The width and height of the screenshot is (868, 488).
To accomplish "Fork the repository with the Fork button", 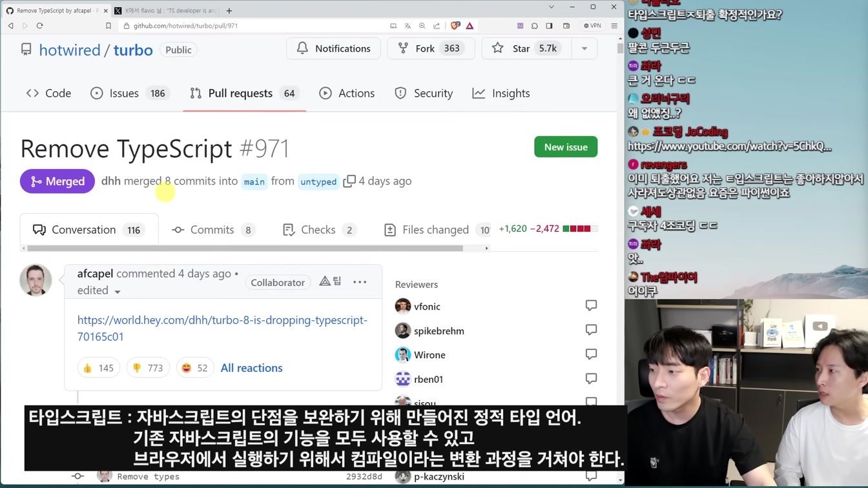I will pyautogui.click(x=431, y=48).
